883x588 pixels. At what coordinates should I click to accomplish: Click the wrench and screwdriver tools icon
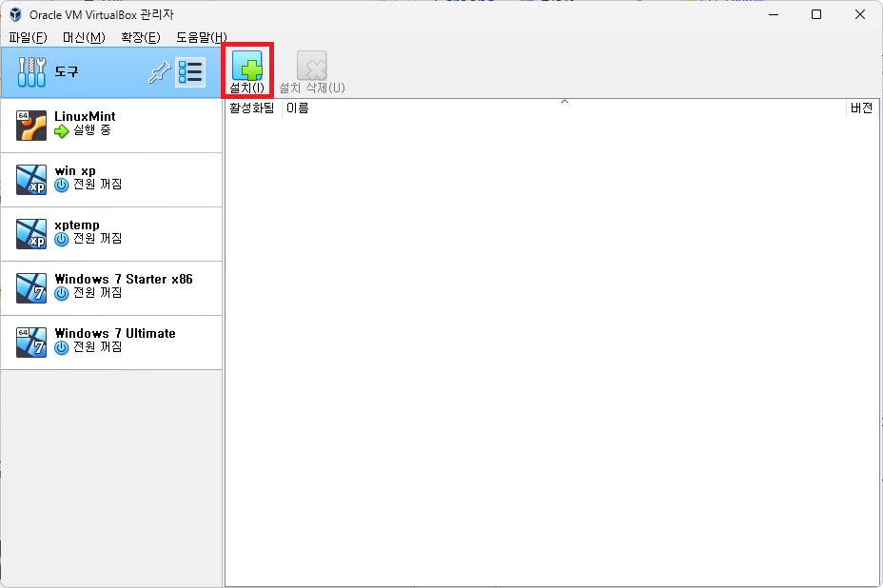point(31,72)
